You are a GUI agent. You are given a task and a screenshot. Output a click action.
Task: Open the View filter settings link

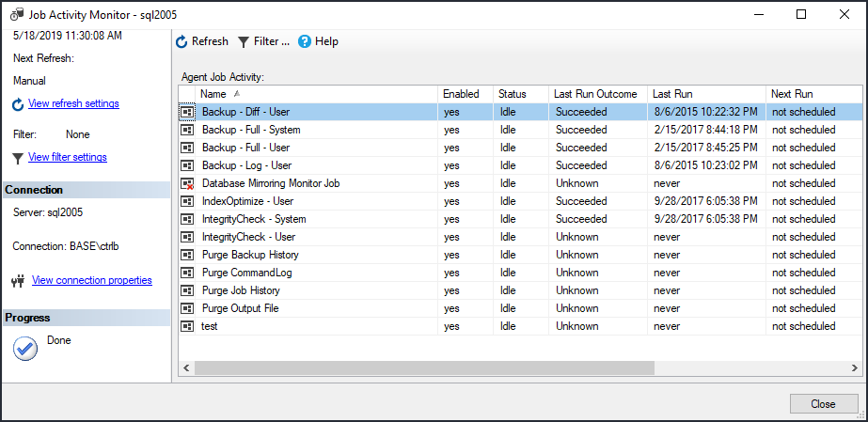click(x=68, y=157)
